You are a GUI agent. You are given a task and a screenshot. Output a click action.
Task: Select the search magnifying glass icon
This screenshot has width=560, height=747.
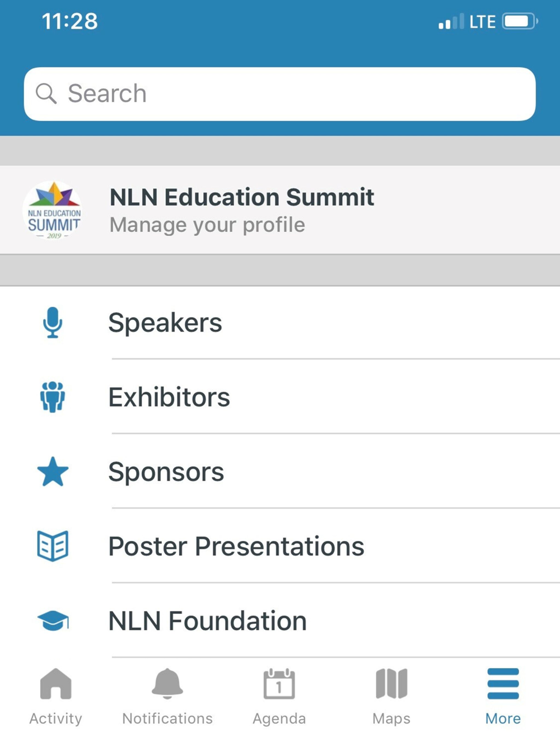[46, 94]
